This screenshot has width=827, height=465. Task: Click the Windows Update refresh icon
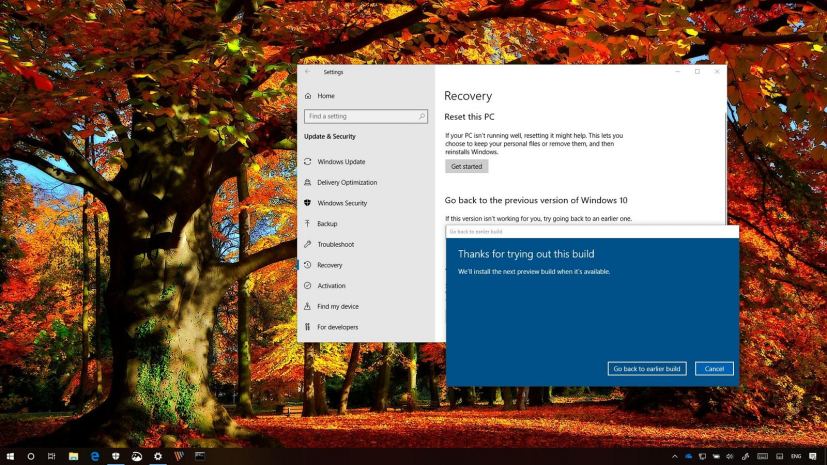coord(308,162)
